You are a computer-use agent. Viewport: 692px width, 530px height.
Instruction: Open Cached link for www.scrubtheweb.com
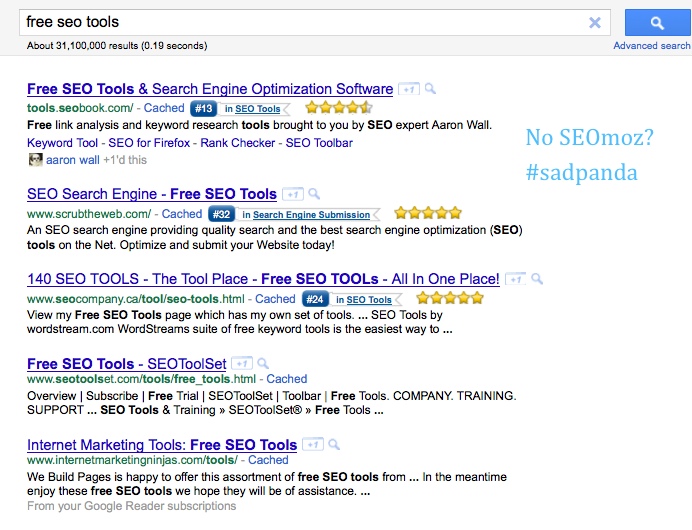coord(182,214)
